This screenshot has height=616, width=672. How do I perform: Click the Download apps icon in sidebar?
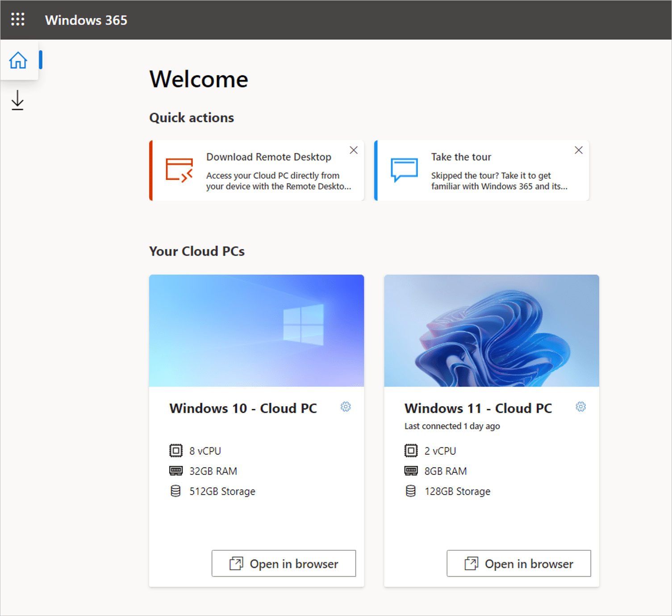[x=17, y=100]
